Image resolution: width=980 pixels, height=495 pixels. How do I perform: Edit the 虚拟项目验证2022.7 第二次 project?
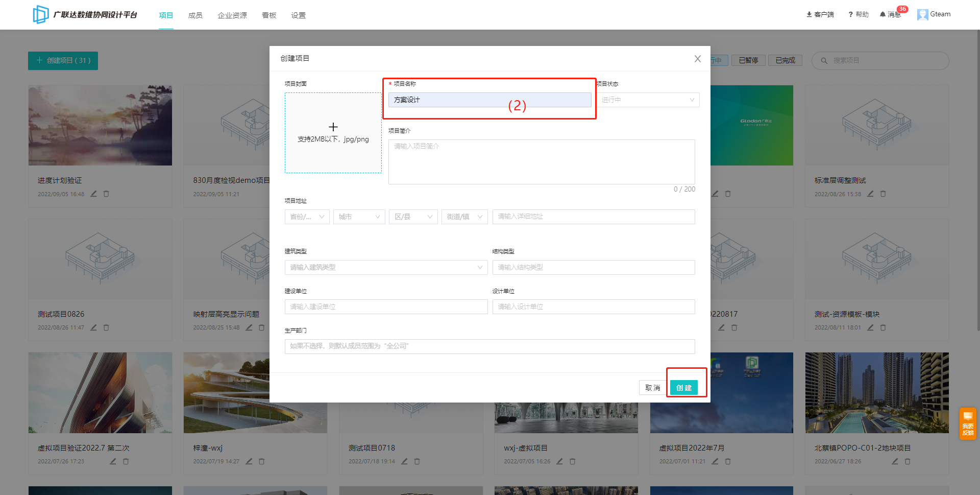click(113, 461)
